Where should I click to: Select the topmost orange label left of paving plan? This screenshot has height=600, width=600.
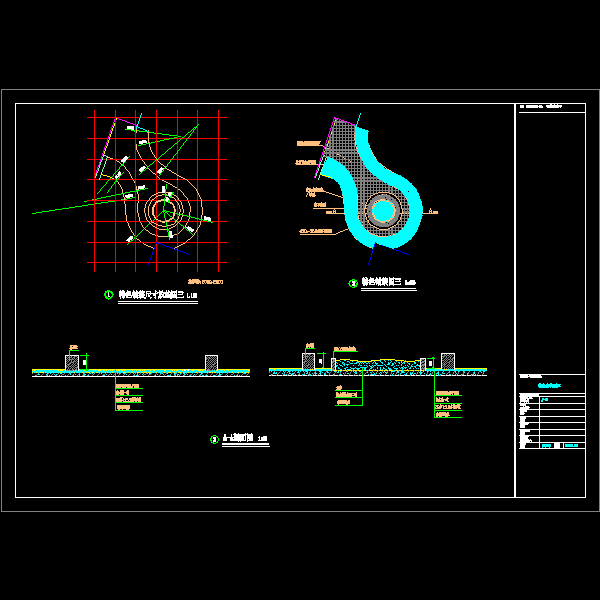308,143
